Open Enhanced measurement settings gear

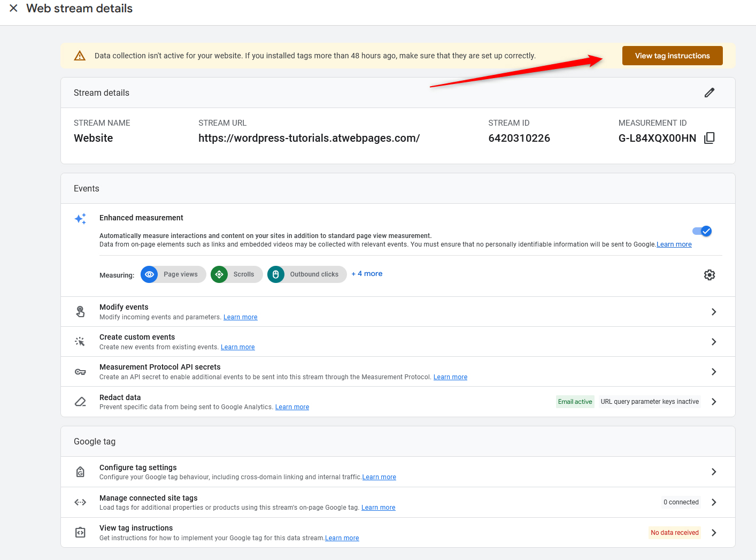(709, 274)
